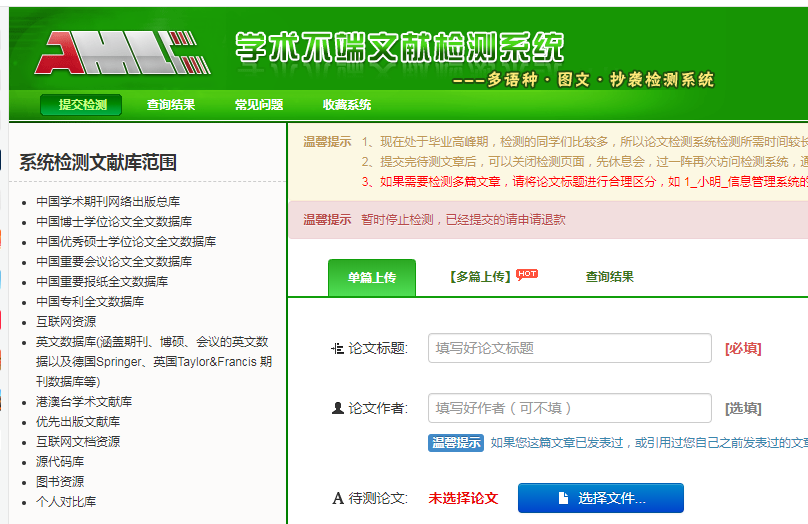Switch to the 【多篇上传】 tab

click(x=480, y=277)
